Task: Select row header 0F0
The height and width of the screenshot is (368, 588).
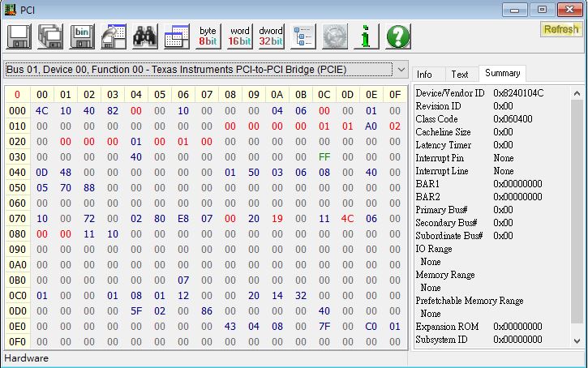Action: pos(17,342)
